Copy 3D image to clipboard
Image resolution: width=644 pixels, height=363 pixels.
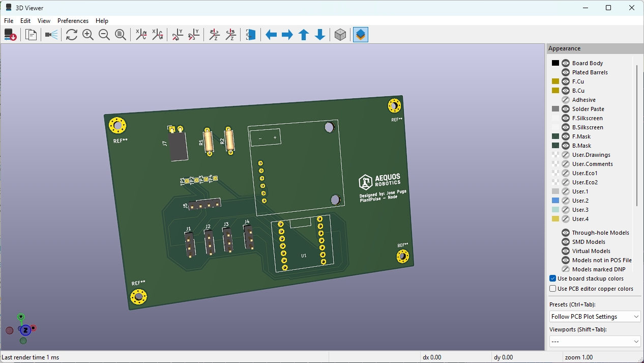[x=31, y=35]
